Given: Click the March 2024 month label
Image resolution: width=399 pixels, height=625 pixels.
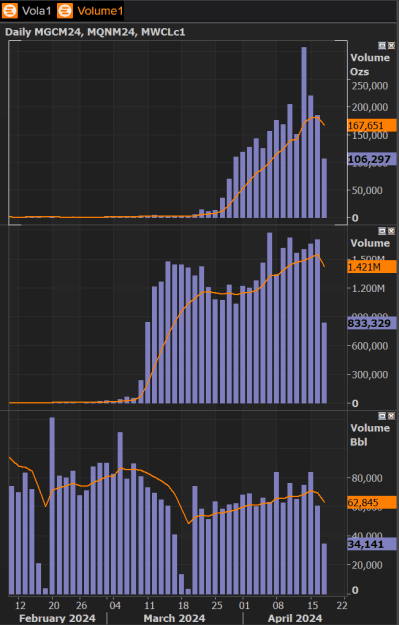Looking at the screenshot, I should [x=174, y=618].
